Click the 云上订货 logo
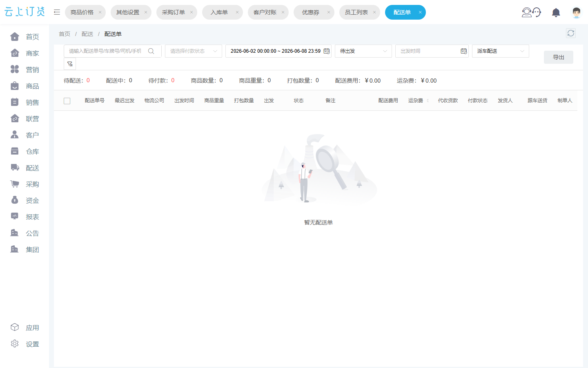 (24, 12)
